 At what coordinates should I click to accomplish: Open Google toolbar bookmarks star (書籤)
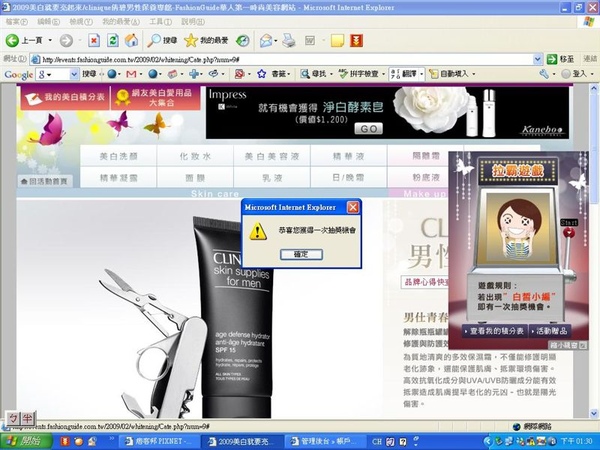tap(273, 74)
